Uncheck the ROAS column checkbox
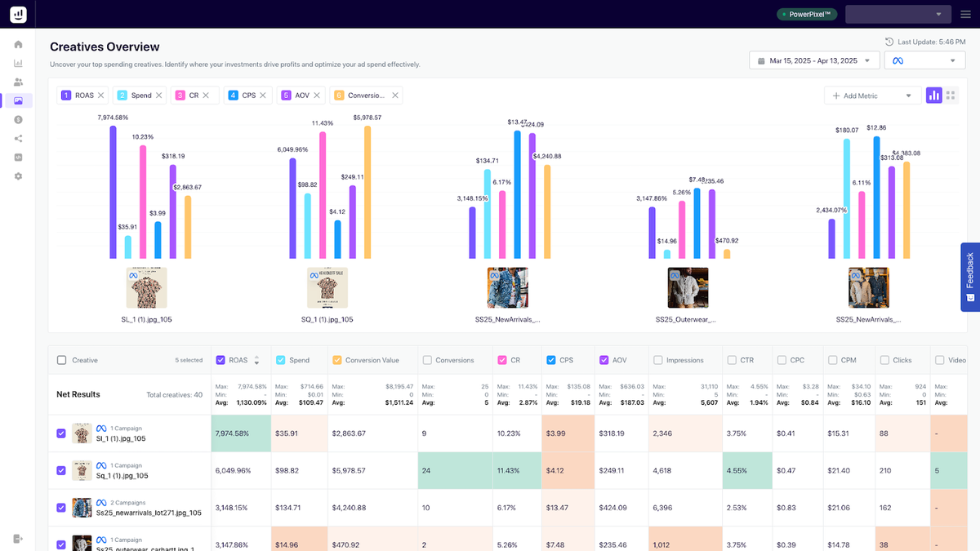This screenshot has height=551, width=980. 220,359
